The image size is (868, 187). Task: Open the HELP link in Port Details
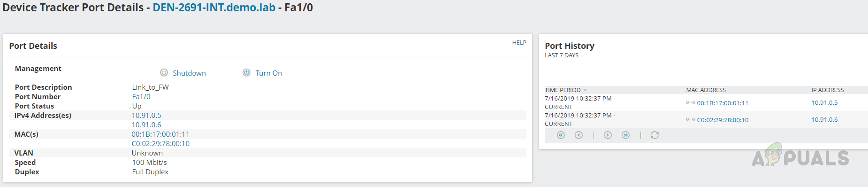click(x=519, y=43)
